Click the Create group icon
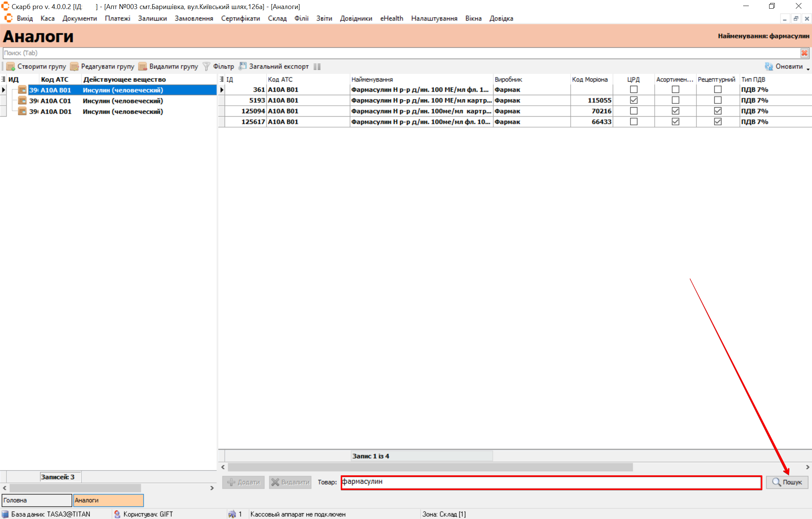This screenshot has width=812, height=519. [x=11, y=67]
